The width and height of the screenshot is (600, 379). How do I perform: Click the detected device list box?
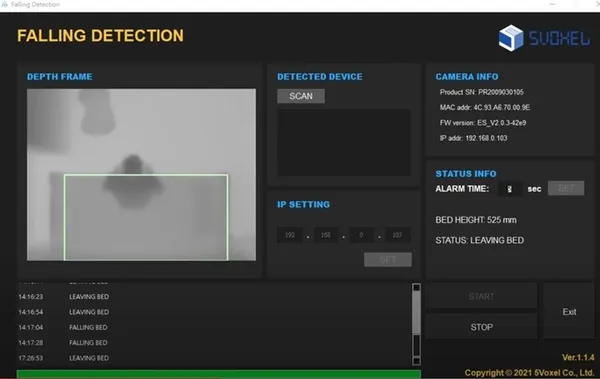344,143
